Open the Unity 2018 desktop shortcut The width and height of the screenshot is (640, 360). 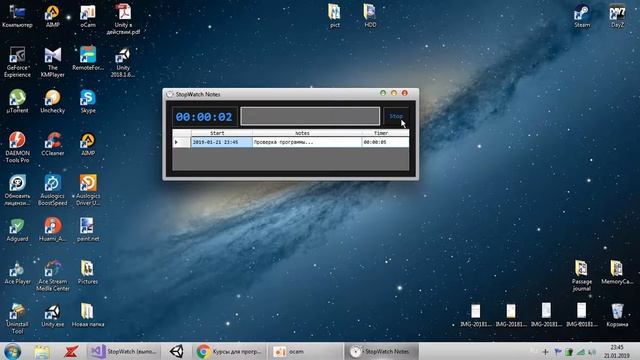point(123,62)
